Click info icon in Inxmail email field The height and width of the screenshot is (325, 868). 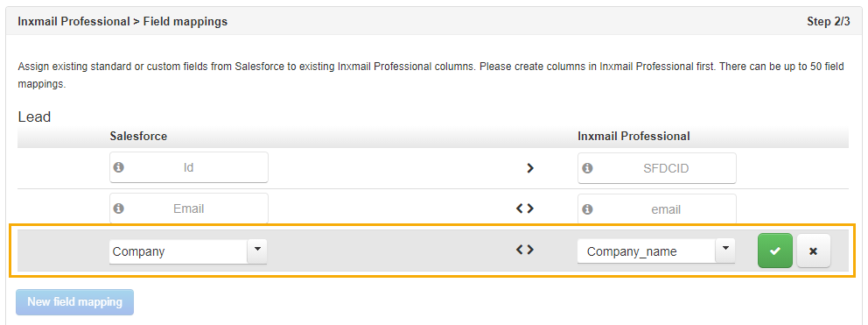pyautogui.click(x=587, y=209)
